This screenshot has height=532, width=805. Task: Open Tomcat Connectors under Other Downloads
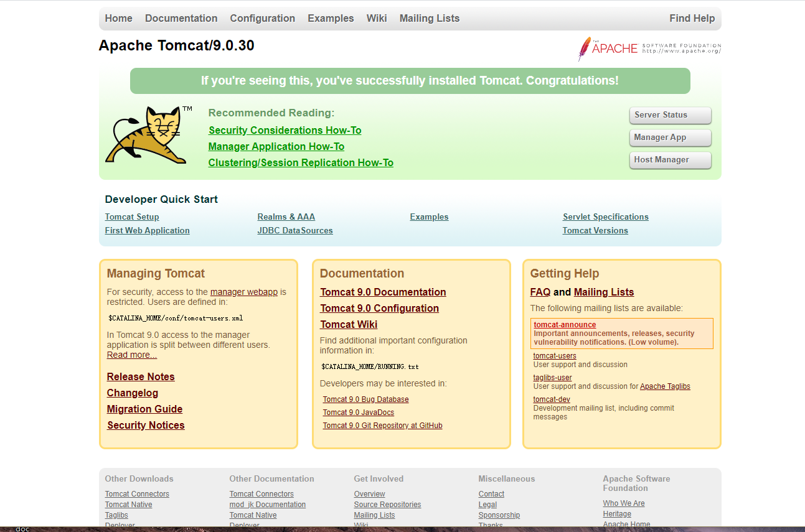tap(137, 494)
